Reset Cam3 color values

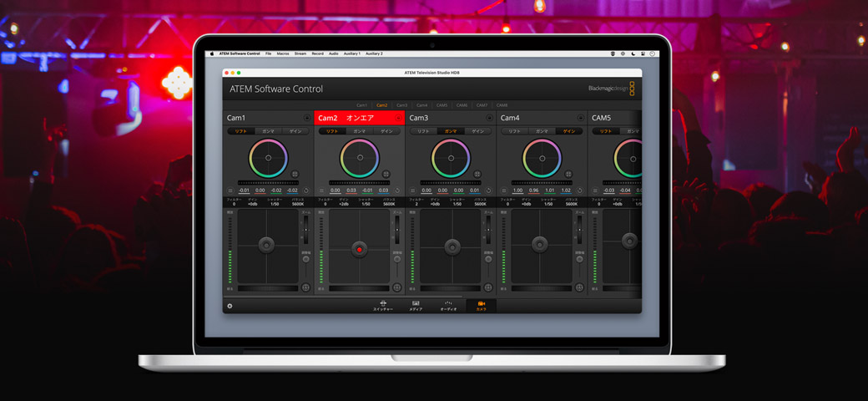click(x=487, y=190)
